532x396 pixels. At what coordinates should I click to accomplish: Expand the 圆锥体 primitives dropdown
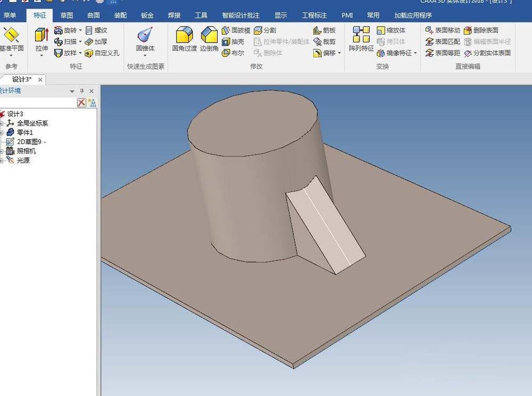(x=145, y=55)
